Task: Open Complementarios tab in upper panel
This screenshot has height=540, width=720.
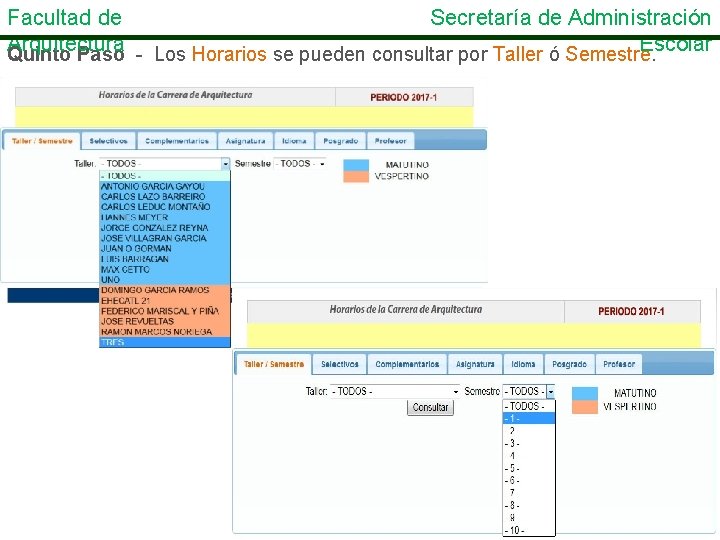Action: (177, 141)
